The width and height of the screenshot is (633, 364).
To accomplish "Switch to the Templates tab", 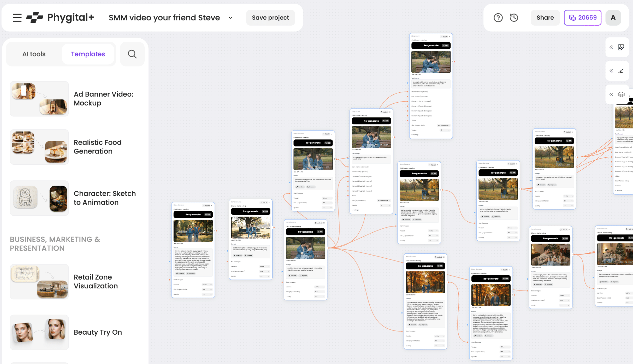I will [88, 54].
